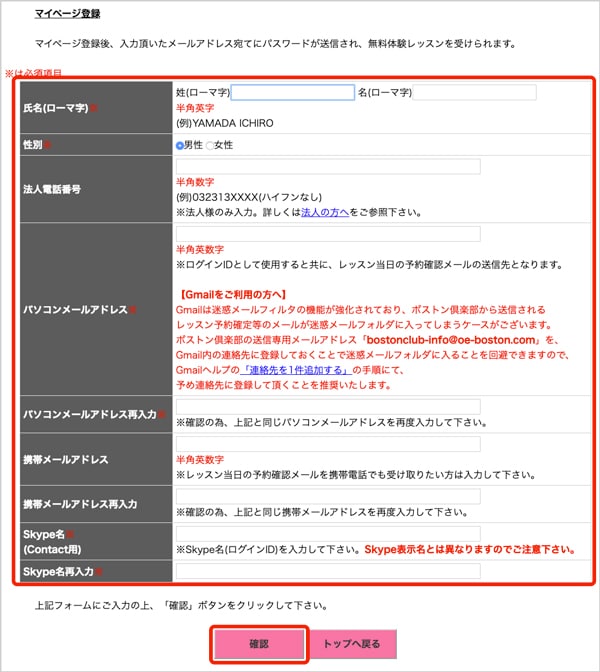
Task: Click the 携帯メールアドレス input field
Action: 327,443
